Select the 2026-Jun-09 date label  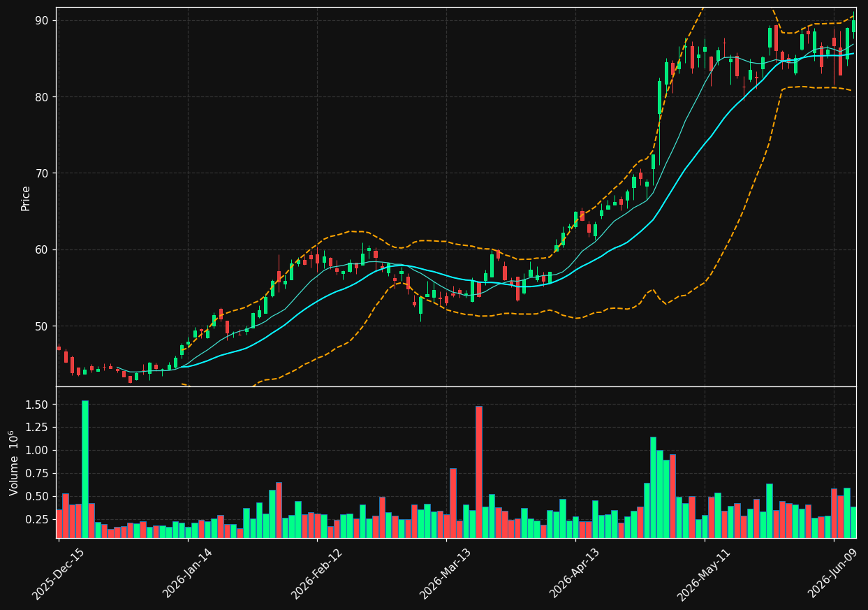pos(834,573)
